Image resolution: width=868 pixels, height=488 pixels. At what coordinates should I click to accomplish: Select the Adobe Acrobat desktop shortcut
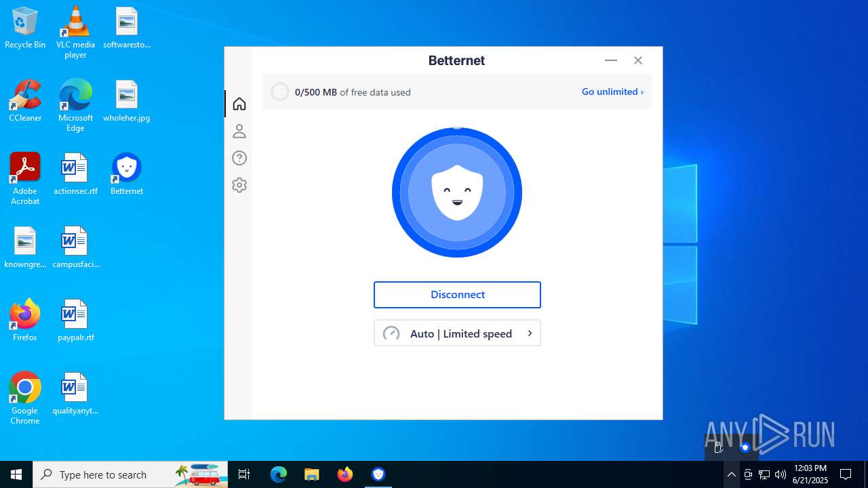coord(25,179)
